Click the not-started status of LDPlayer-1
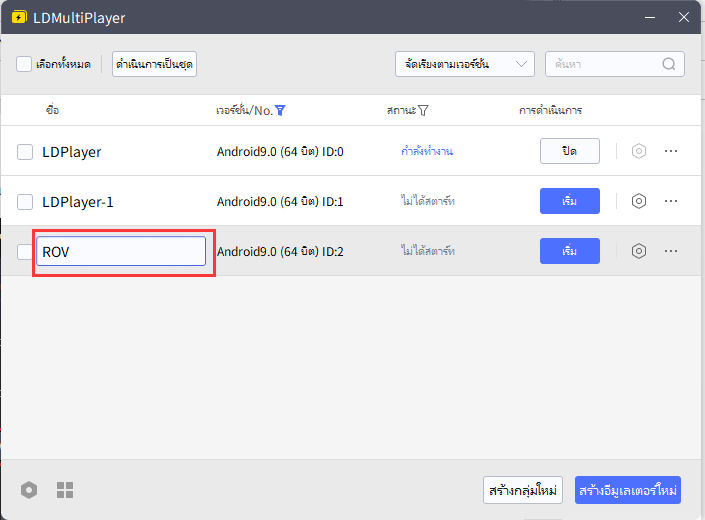This screenshot has height=520, width=705. (x=428, y=201)
